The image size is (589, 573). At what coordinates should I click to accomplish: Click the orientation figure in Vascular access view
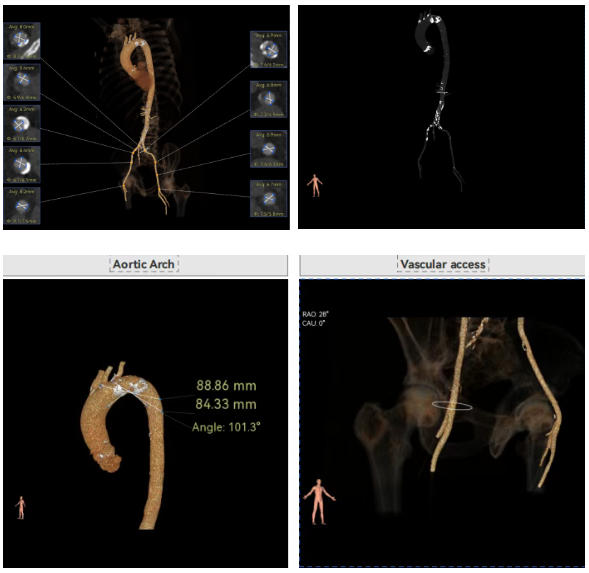tap(319, 502)
